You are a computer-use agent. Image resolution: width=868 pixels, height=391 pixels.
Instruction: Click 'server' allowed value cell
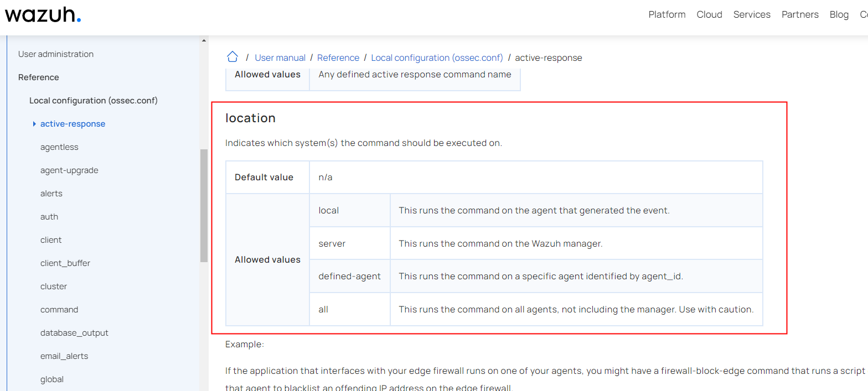(x=350, y=243)
